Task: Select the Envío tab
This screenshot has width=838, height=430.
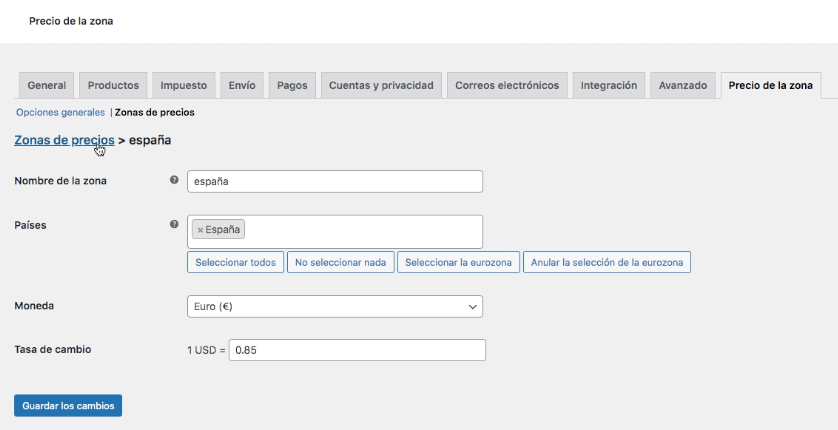Action: coord(242,86)
